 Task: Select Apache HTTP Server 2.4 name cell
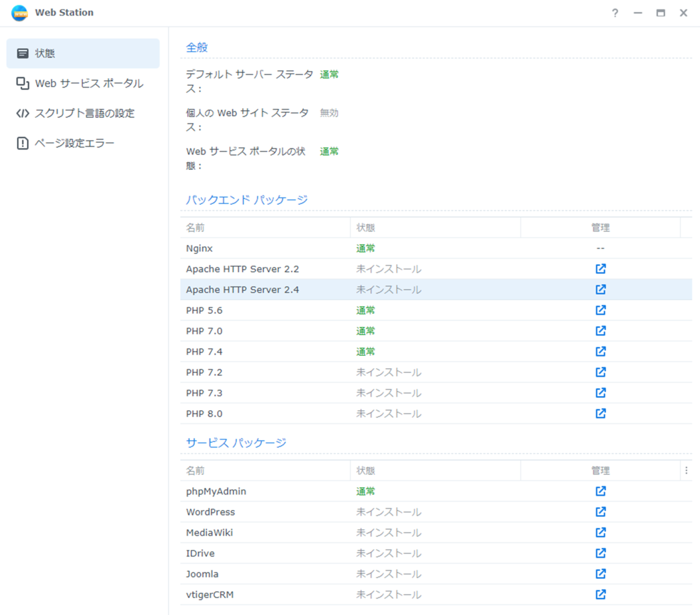click(242, 289)
